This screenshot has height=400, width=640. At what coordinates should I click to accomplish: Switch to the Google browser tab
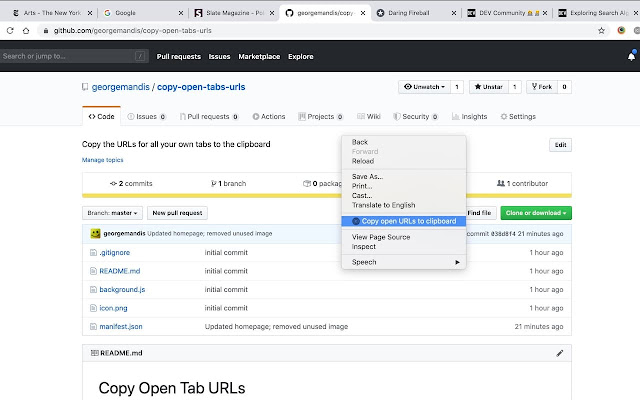coord(141,13)
